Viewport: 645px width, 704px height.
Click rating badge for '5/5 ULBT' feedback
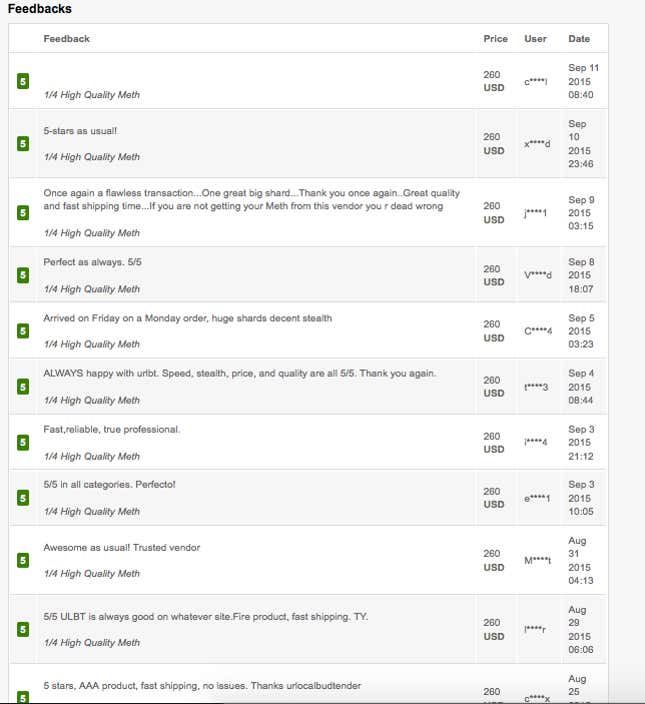click(23, 629)
